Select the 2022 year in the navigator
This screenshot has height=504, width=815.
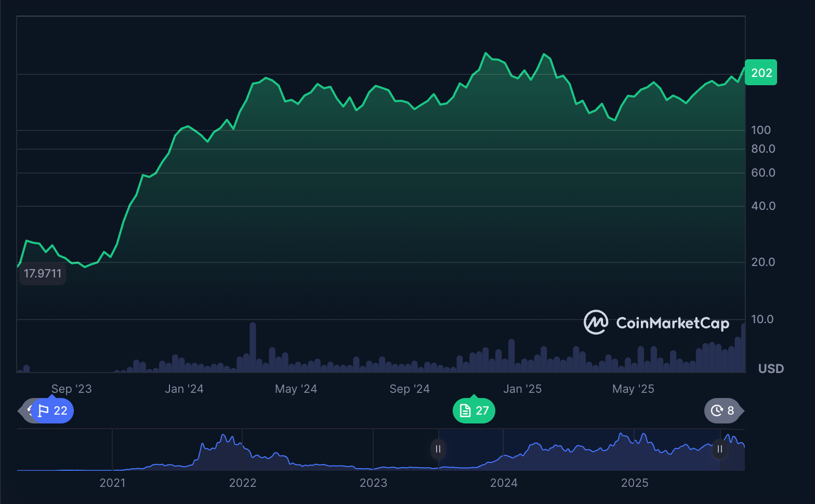(243, 483)
